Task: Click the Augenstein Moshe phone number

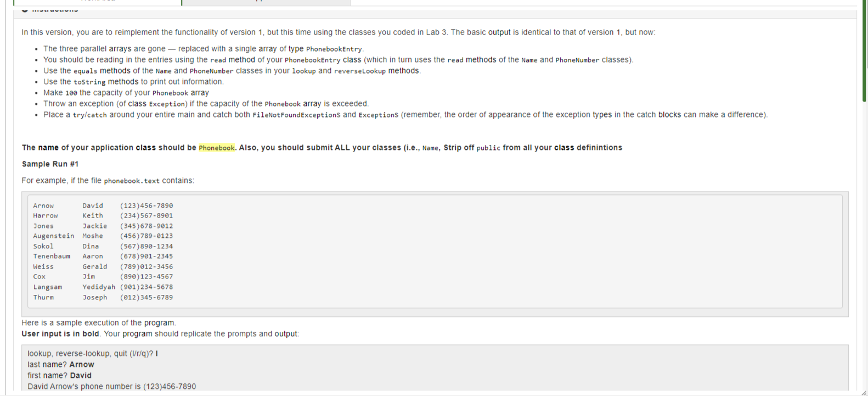Action: click(x=146, y=236)
